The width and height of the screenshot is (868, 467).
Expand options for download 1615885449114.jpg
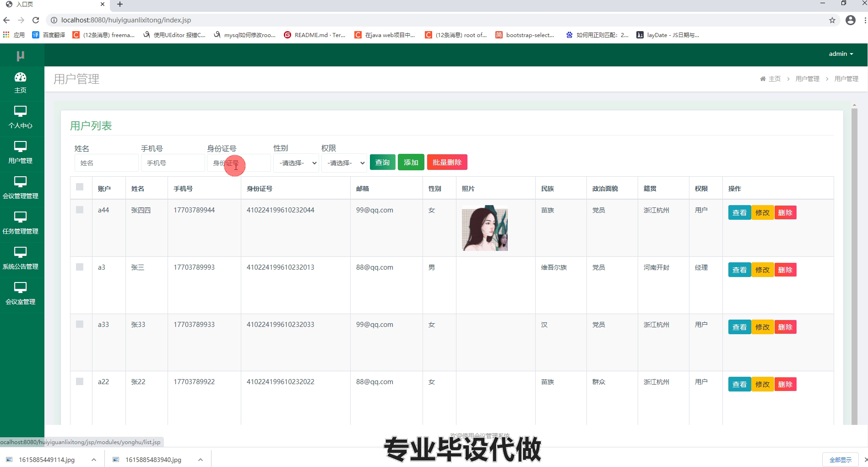[x=94, y=460]
